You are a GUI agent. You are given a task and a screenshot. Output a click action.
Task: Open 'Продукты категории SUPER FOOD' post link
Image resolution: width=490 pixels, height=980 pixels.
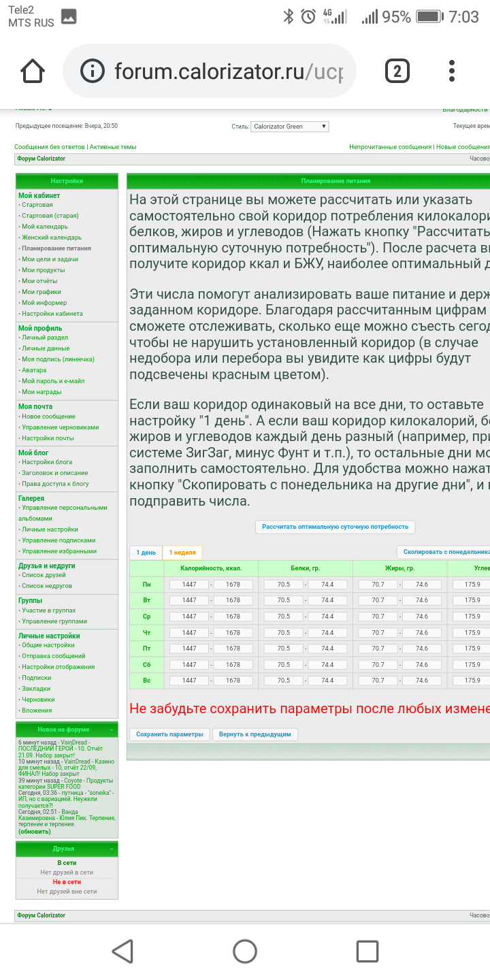65,783
